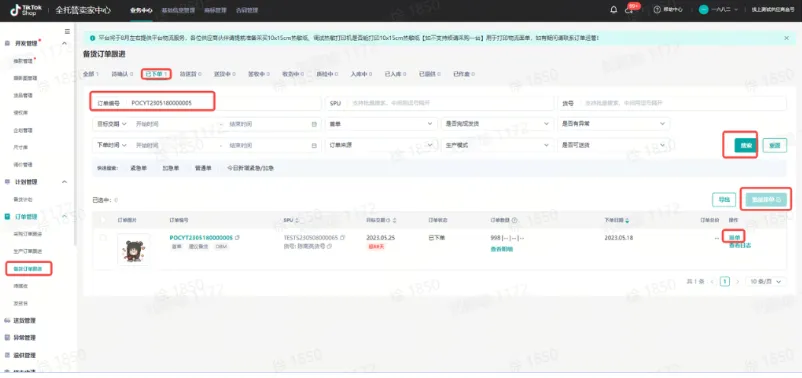Copy SPU TESTS230508000065
Screen dimensions: 802x378
343,238
